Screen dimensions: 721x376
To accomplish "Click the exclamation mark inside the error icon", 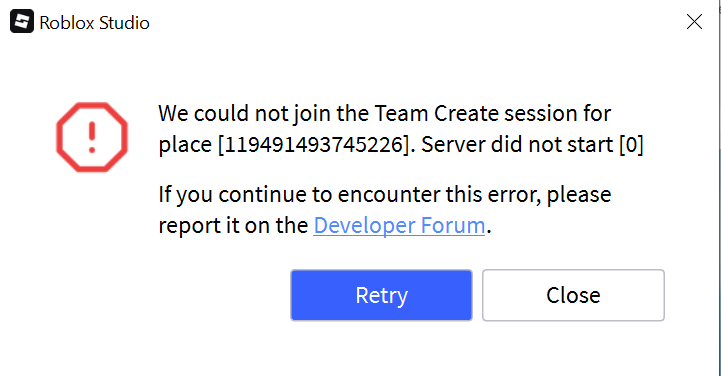I will coord(92,137).
